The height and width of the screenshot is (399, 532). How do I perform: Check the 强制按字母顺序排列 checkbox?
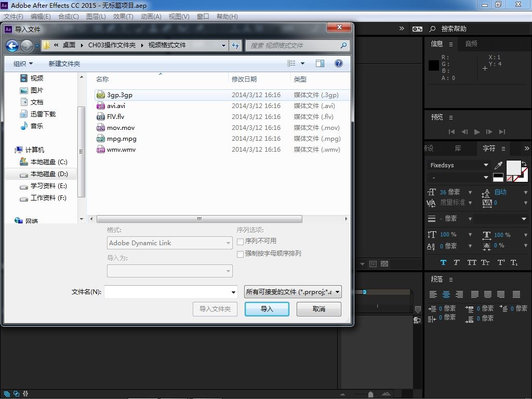(240, 254)
